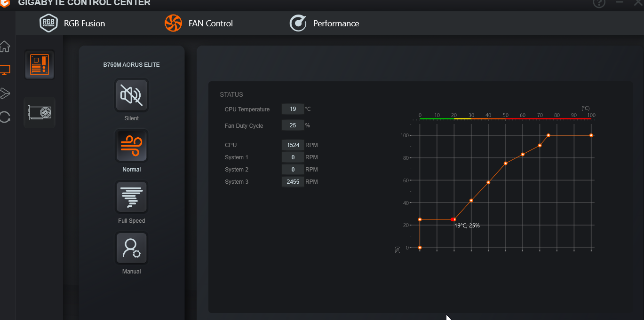
Task: Click the B760M AORUS ELITE board name
Action: [x=132, y=65]
